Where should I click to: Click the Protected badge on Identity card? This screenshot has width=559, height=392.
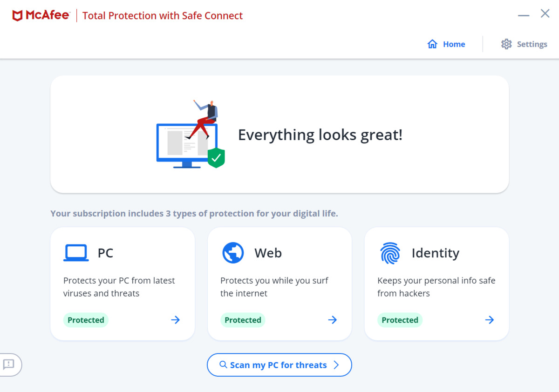pyautogui.click(x=400, y=320)
